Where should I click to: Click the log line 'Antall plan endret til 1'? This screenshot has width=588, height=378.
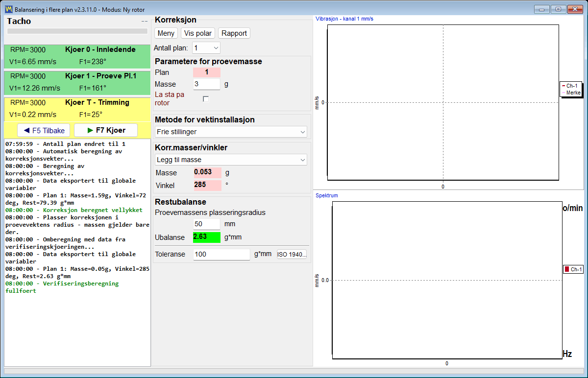pyautogui.click(x=65, y=144)
